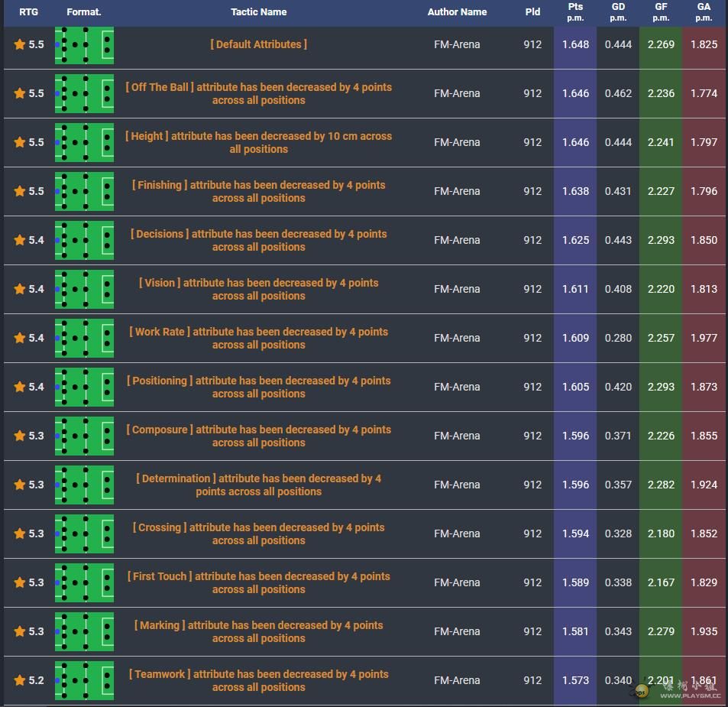Click formation thumbnail in Work Rate row

coord(84,338)
